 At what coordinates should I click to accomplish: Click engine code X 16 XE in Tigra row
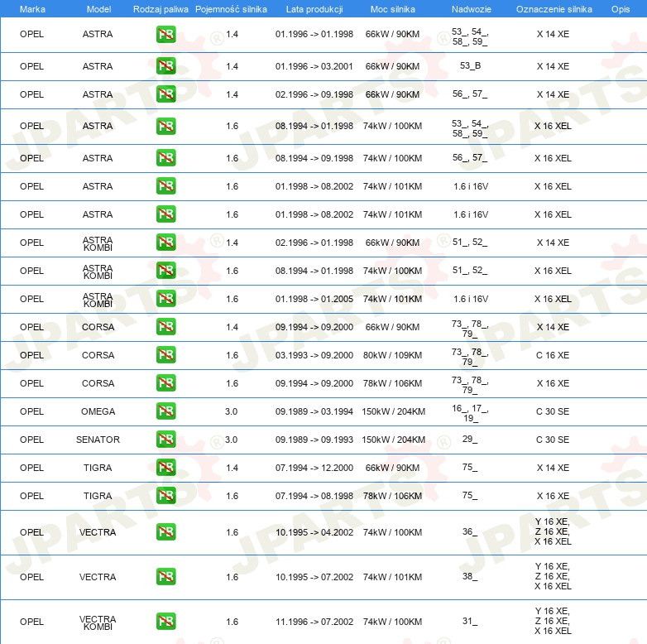click(553, 496)
